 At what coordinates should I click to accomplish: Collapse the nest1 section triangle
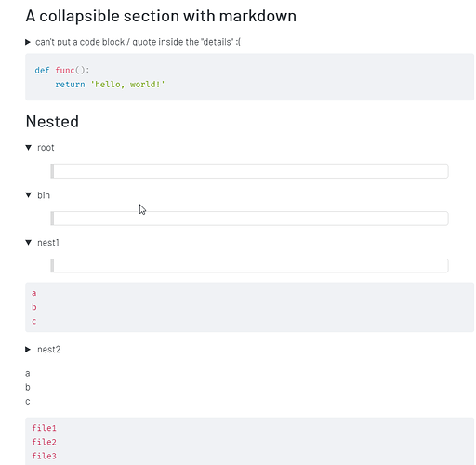click(29, 243)
